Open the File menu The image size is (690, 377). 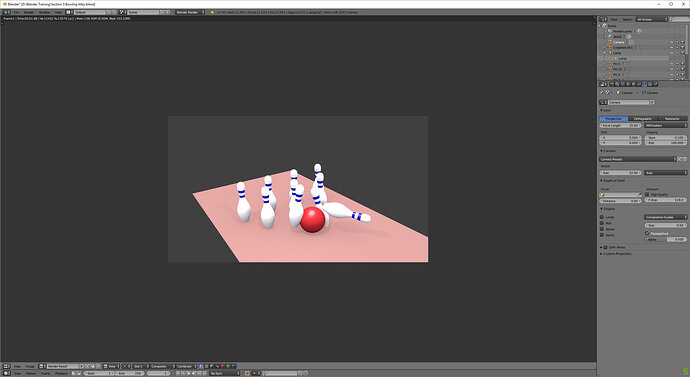16,12
